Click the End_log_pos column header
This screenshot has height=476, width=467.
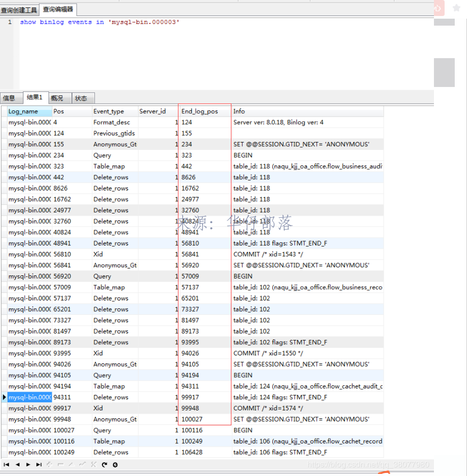(x=206, y=112)
